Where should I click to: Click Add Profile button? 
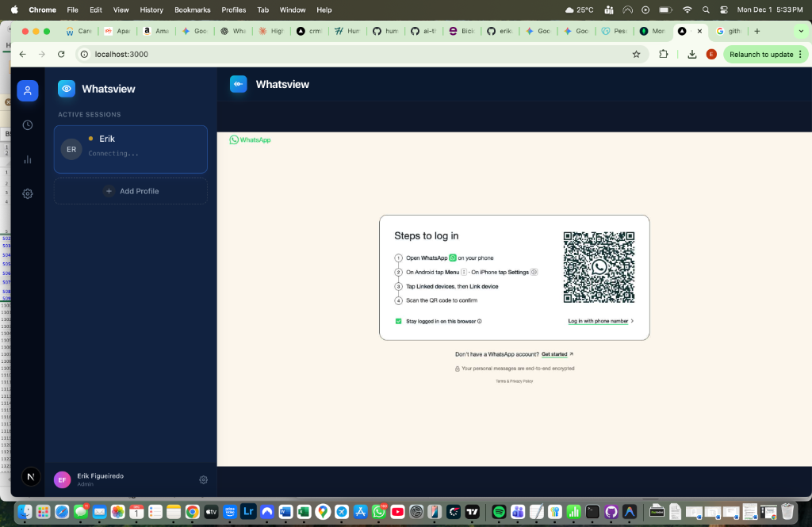pos(131,191)
